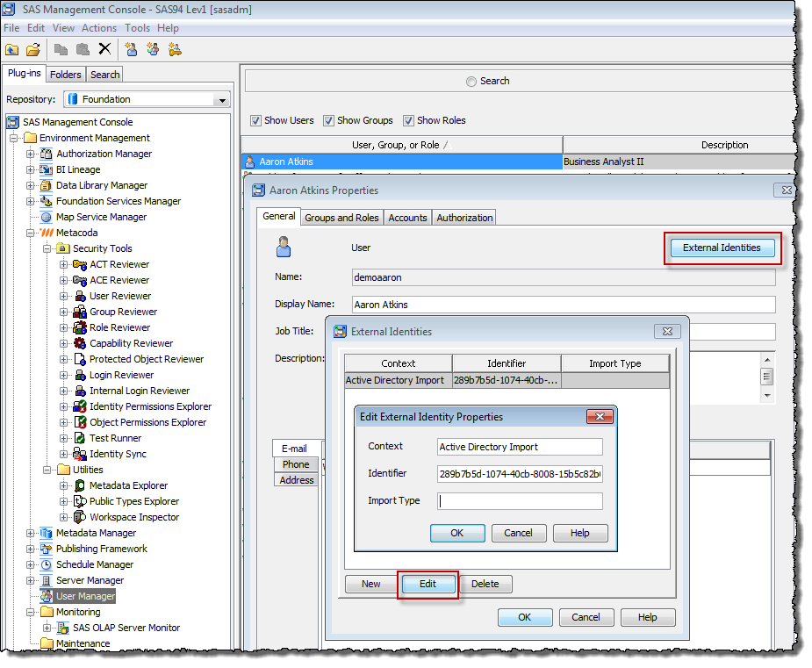Select the Object Permissions Explorer icon

click(x=80, y=422)
